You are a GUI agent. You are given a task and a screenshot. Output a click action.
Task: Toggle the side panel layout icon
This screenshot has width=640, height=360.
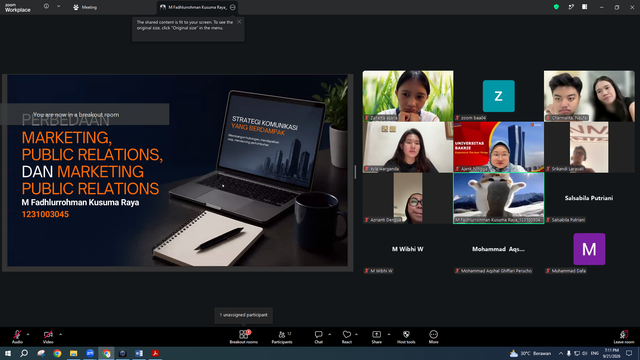click(585, 7)
